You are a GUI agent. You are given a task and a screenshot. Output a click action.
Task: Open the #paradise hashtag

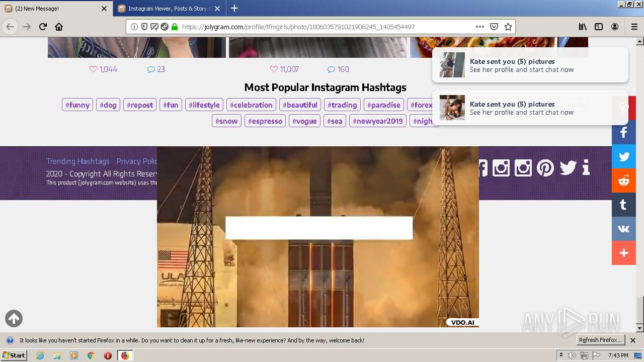tap(384, 105)
